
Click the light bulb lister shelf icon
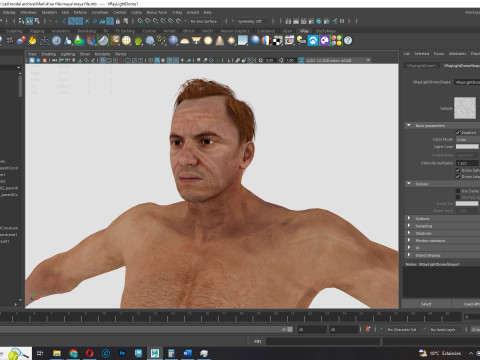click(x=301, y=41)
